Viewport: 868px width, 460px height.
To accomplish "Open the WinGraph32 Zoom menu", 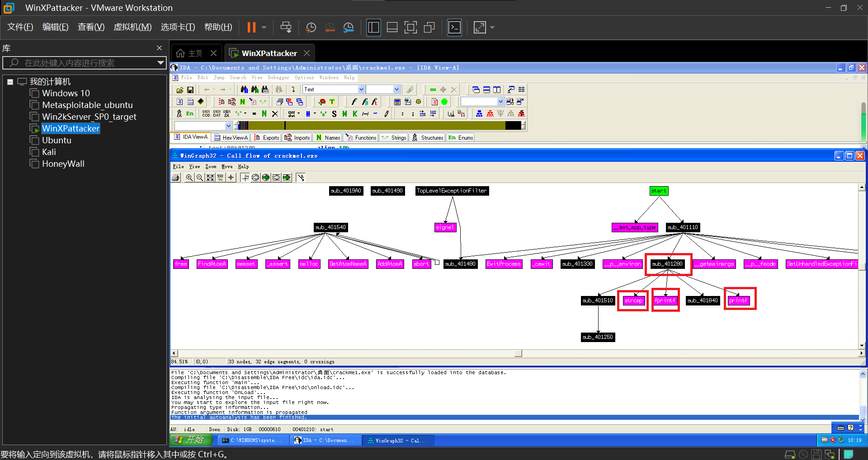I will tap(211, 167).
